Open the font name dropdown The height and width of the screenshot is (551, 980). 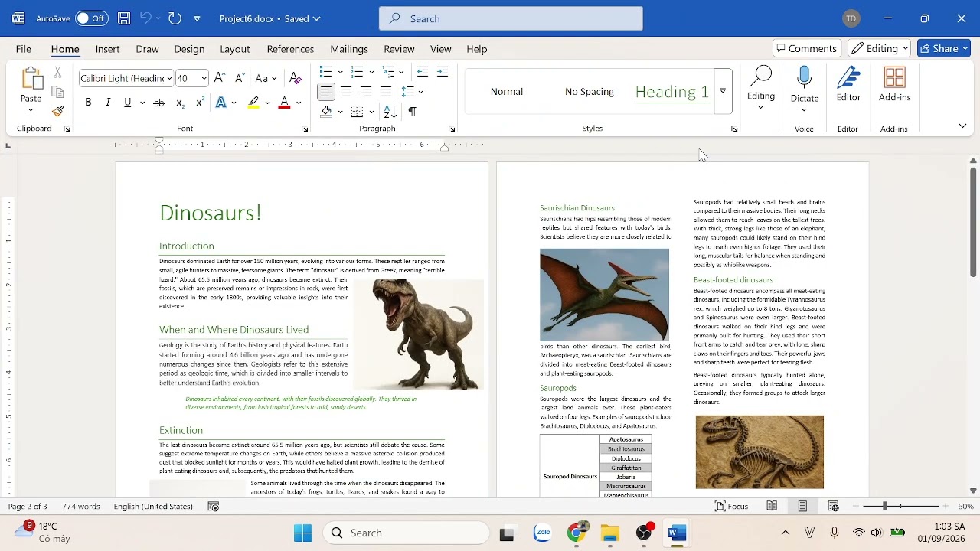pyautogui.click(x=169, y=78)
